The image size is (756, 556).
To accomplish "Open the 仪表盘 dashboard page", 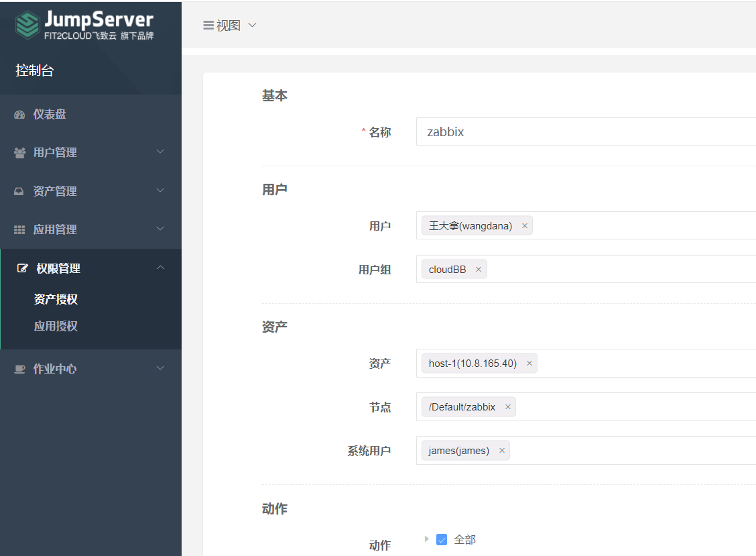I will pyautogui.click(x=90, y=115).
